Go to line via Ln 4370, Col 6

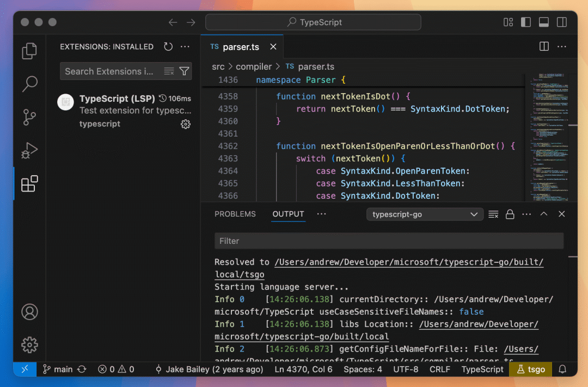(x=303, y=370)
